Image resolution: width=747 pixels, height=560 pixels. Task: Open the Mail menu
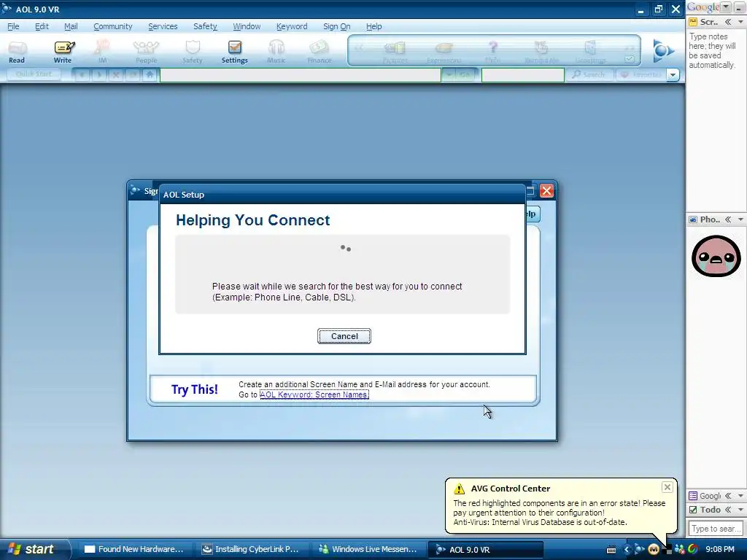(x=71, y=26)
